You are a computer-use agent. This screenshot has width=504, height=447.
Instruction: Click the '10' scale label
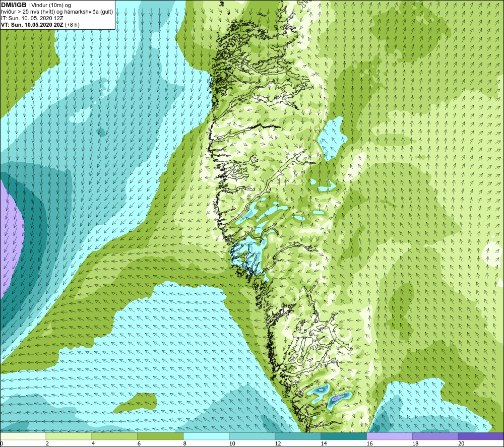point(232,443)
